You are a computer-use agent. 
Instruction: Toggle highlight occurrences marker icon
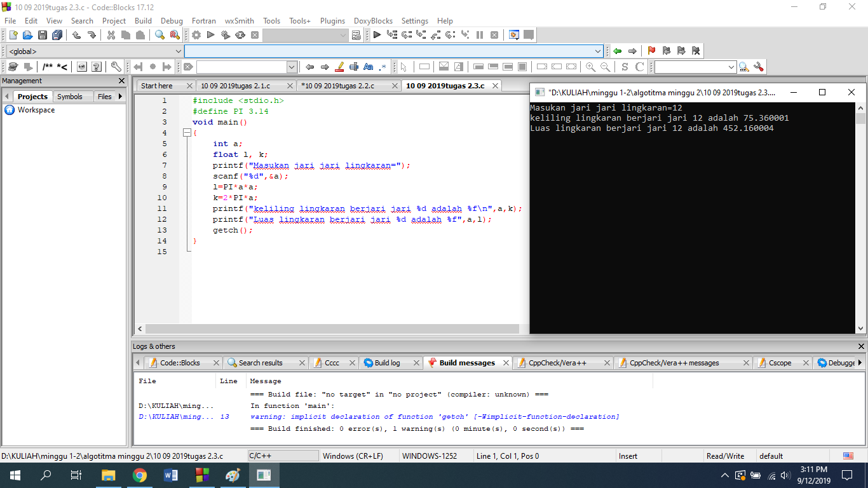point(339,67)
